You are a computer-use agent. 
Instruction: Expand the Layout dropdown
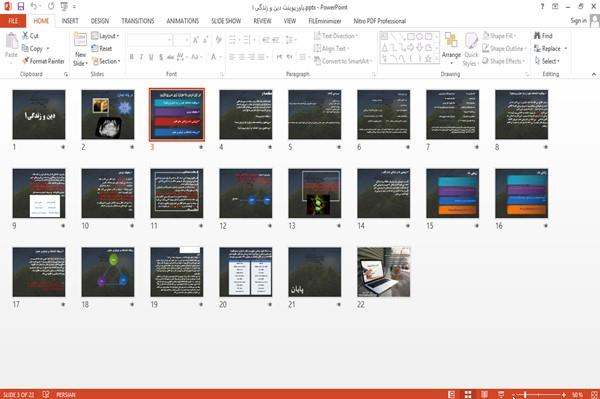coord(105,36)
